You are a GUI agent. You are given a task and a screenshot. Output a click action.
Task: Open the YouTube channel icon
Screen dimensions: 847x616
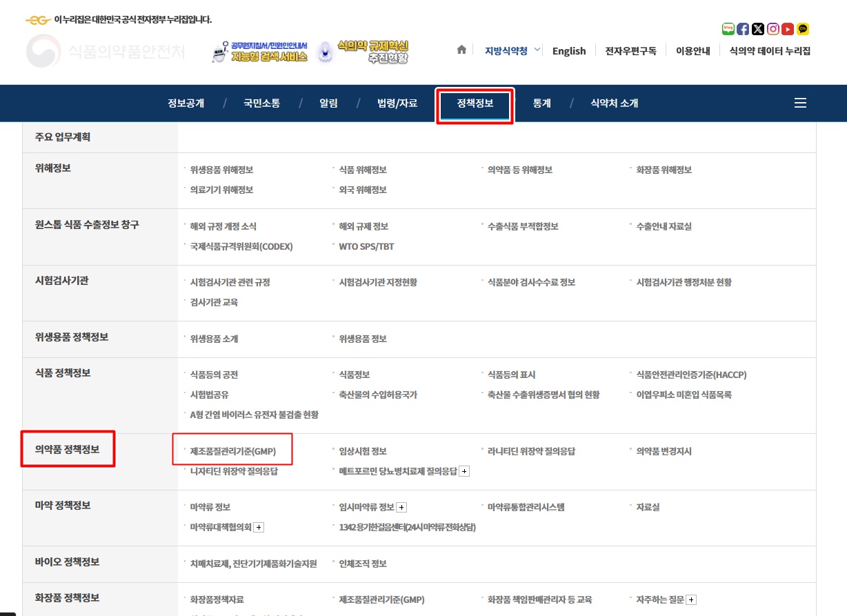point(787,29)
